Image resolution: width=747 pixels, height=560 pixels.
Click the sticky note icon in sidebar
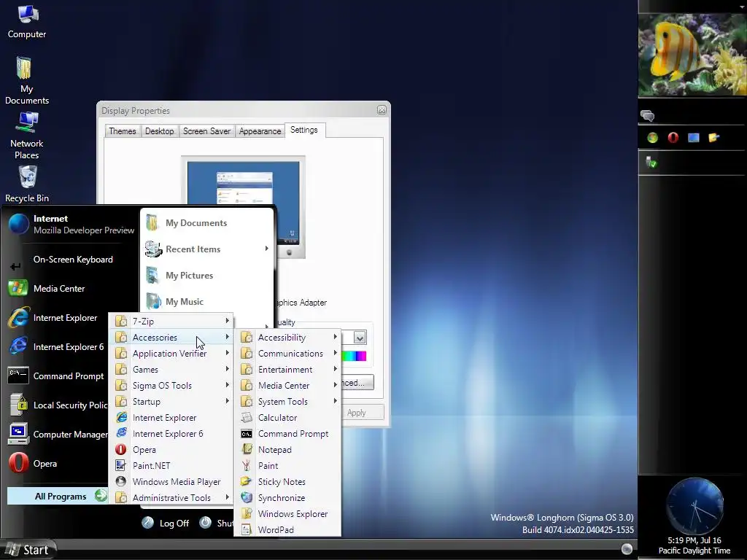pos(713,138)
